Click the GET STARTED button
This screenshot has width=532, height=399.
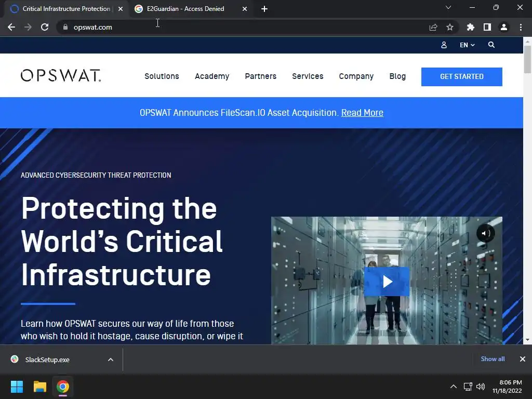(x=462, y=77)
